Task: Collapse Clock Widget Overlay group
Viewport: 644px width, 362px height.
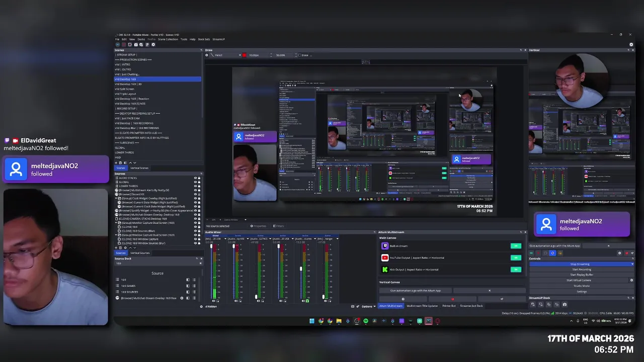Action: point(117,198)
